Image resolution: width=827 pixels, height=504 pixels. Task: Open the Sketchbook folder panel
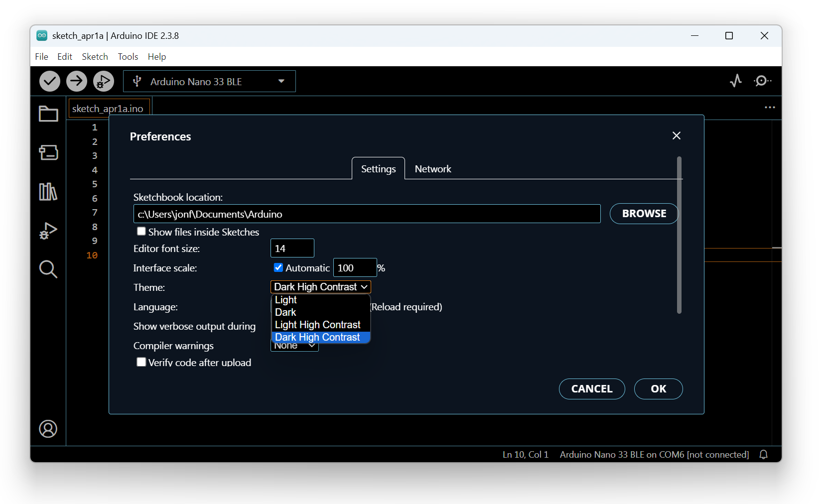point(48,114)
